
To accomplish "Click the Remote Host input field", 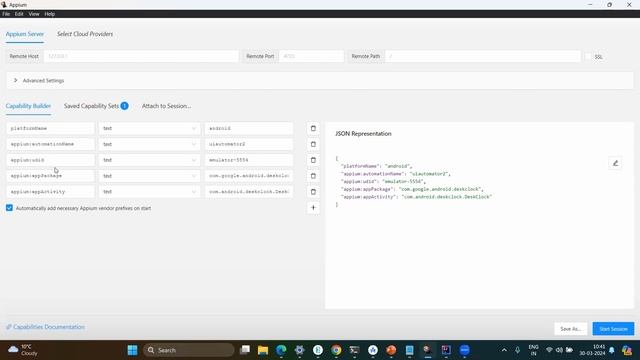I will click(x=141, y=56).
